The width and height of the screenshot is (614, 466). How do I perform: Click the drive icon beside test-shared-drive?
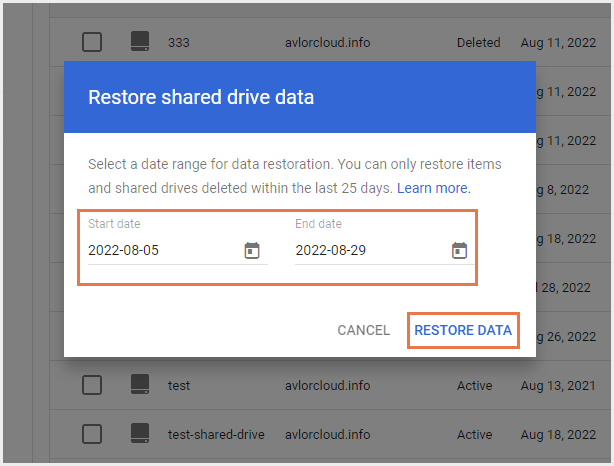coord(139,434)
